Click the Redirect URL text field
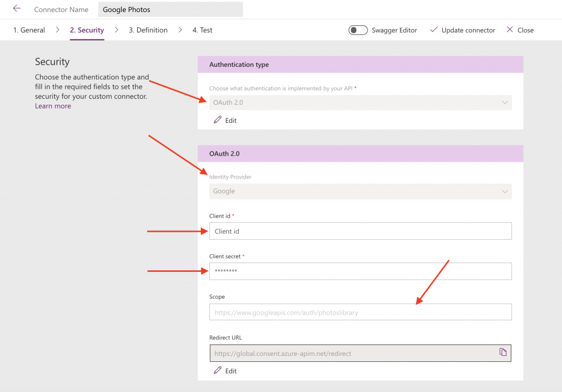The height and width of the screenshot is (392, 562). 351,354
